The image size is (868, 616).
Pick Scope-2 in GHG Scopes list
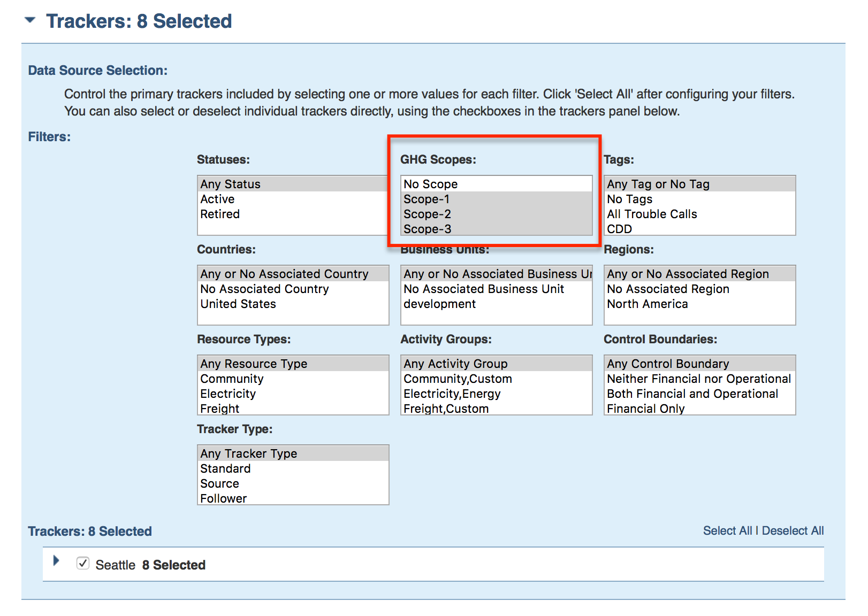point(427,214)
